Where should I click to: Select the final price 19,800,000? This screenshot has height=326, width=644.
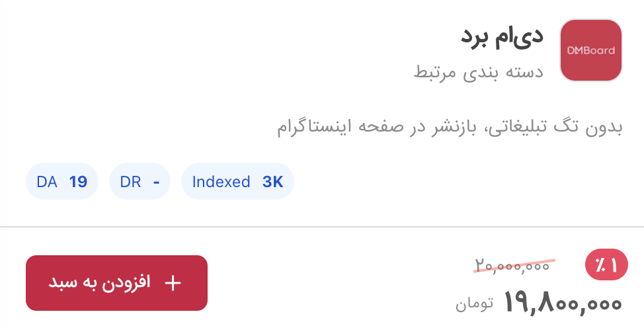pos(563,304)
